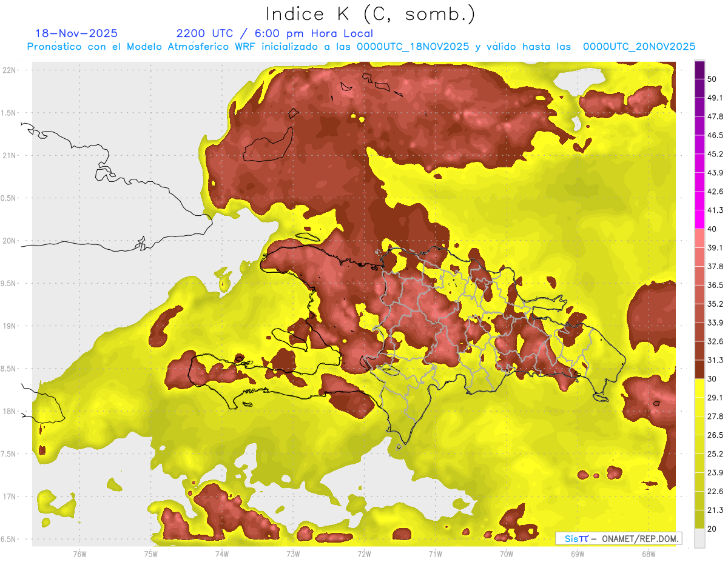Click the '41.3' colorbar label
The width and height of the screenshot is (728, 562).
715,210
